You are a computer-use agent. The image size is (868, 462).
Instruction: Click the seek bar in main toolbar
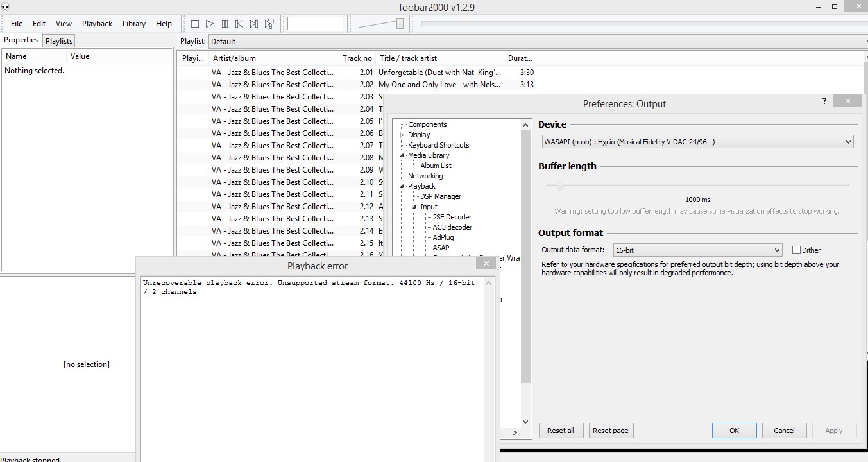click(643, 24)
